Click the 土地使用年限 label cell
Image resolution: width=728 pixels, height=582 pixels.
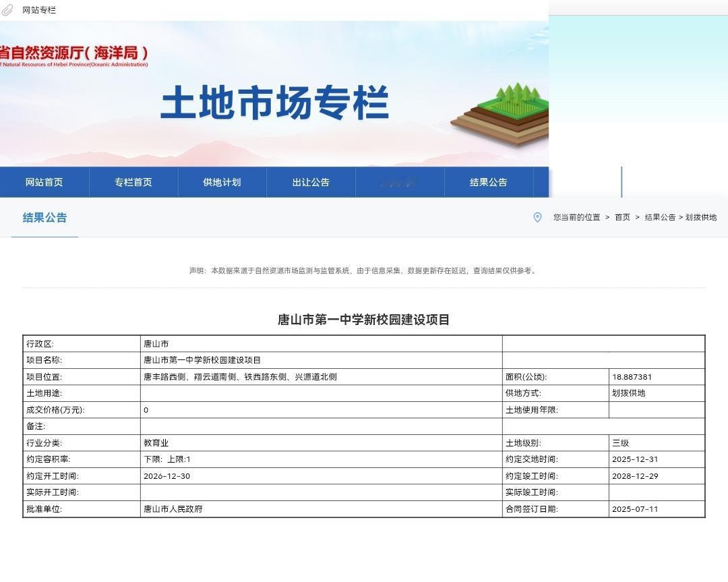(555, 409)
